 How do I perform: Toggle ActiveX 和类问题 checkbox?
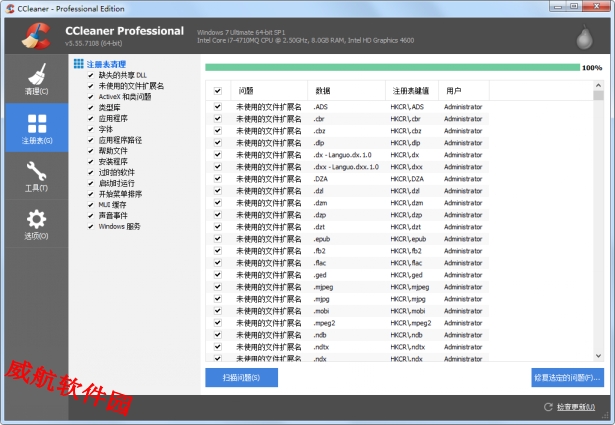click(91, 97)
